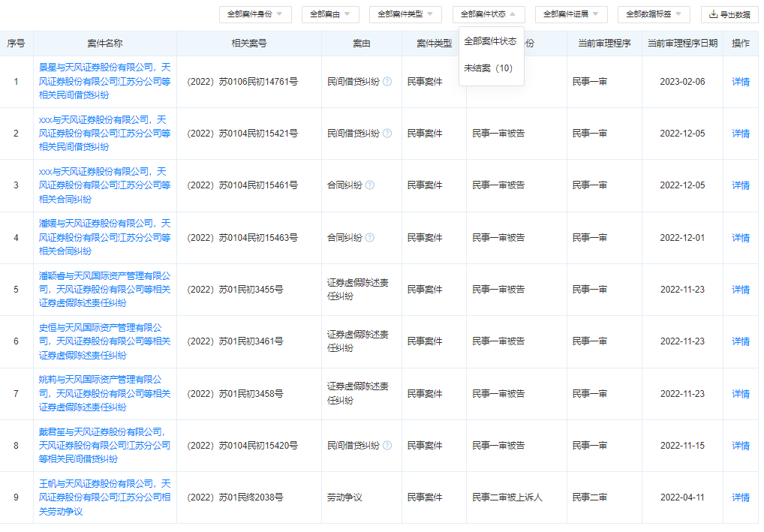The width and height of the screenshot is (764, 532).
Task: Click 民事二审 procedure cell in row 9
Action: 590,497
